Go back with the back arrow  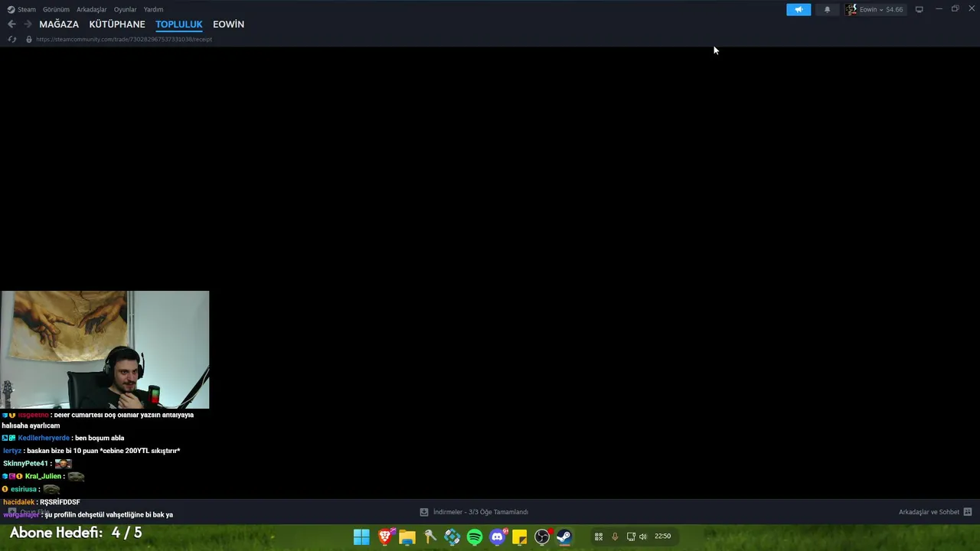pyautogui.click(x=11, y=24)
